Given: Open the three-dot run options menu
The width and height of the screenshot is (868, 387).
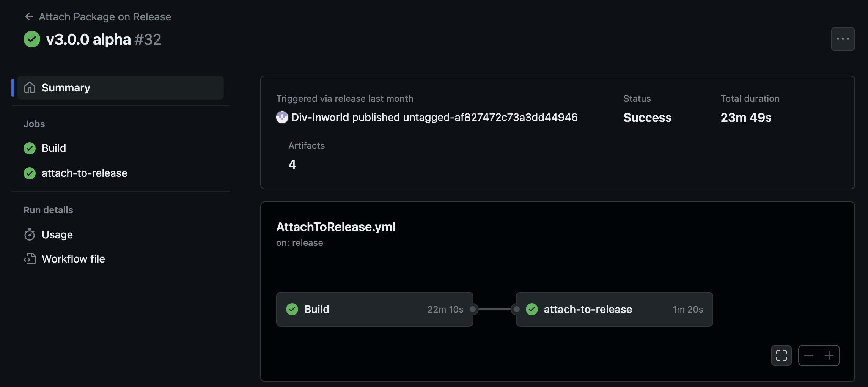Looking at the screenshot, I should tap(842, 39).
